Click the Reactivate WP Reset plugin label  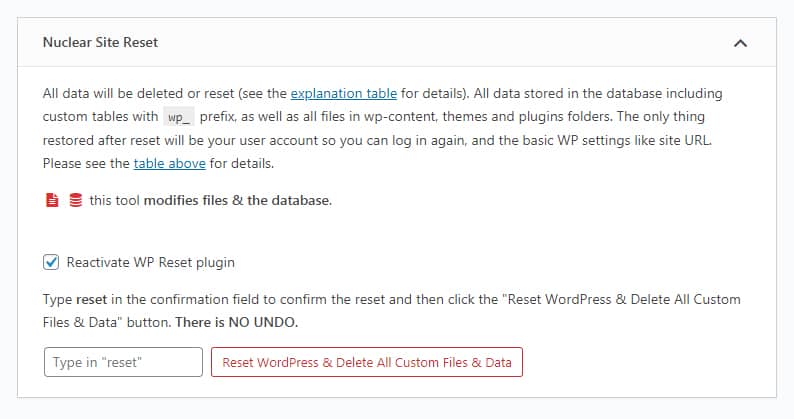(x=150, y=262)
